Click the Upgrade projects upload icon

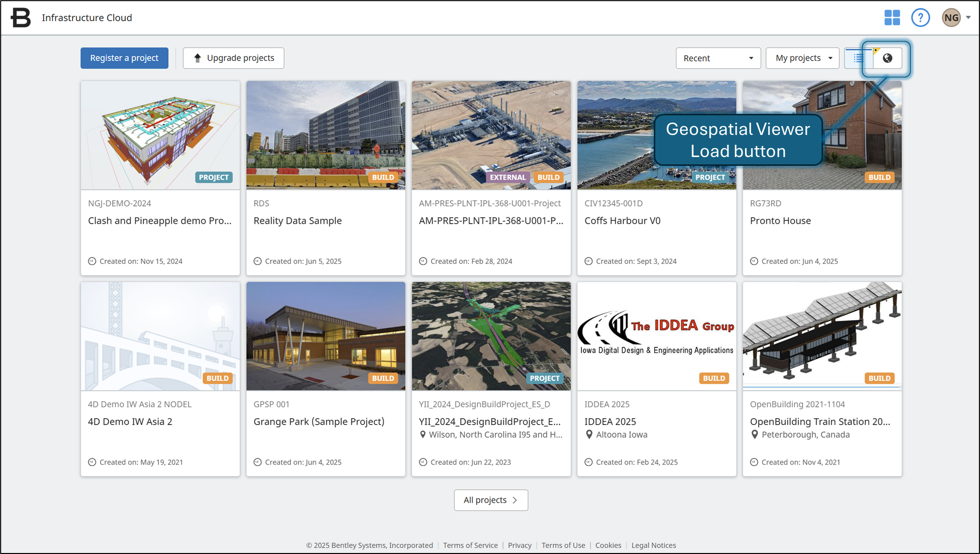pyautogui.click(x=198, y=57)
